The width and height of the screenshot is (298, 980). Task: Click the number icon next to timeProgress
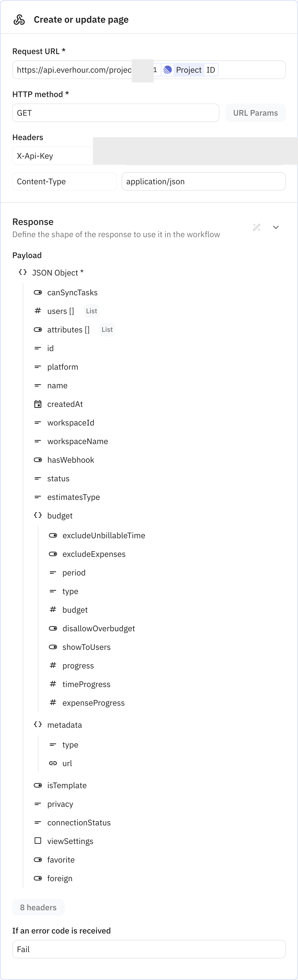click(53, 684)
